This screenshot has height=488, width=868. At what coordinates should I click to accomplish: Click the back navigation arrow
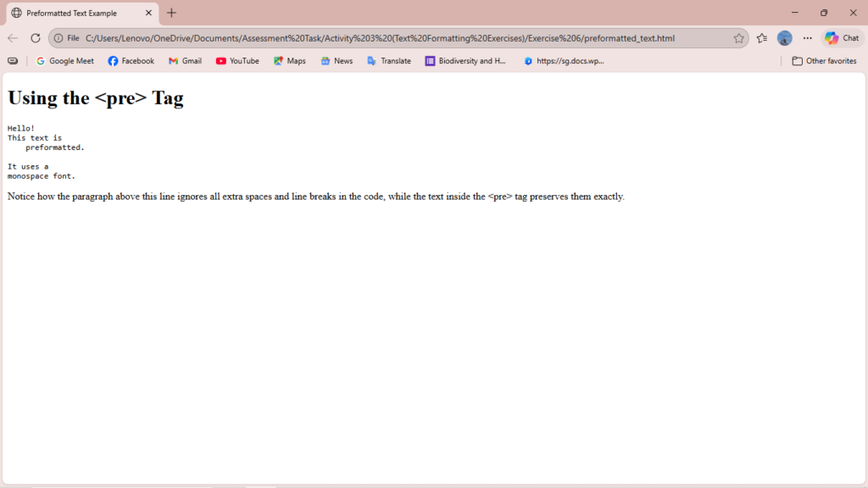(13, 38)
